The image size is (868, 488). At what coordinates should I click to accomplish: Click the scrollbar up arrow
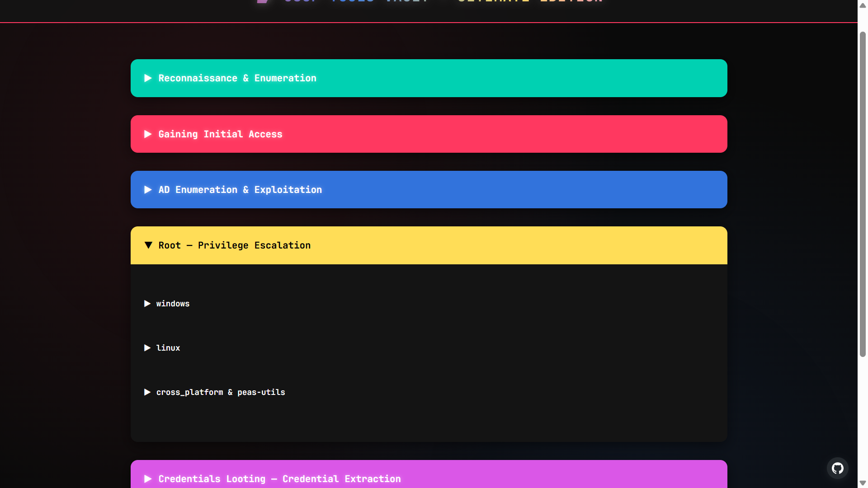coord(863,5)
